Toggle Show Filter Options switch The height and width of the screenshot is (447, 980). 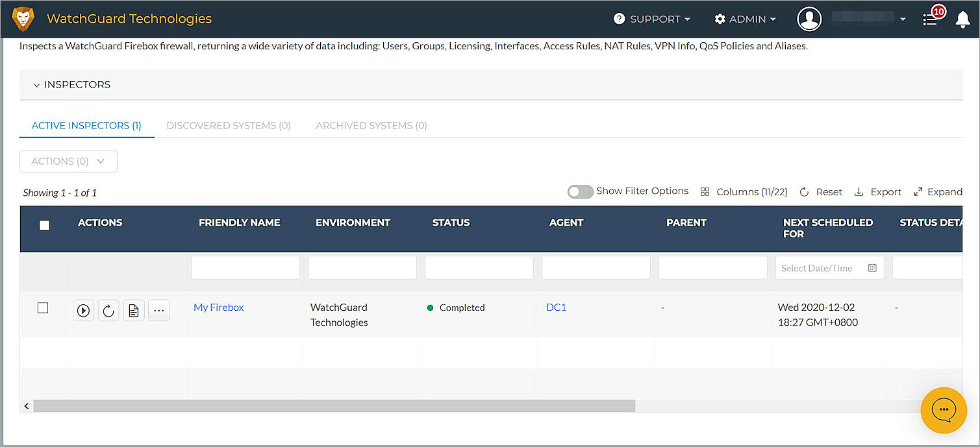(x=580, y=191)
